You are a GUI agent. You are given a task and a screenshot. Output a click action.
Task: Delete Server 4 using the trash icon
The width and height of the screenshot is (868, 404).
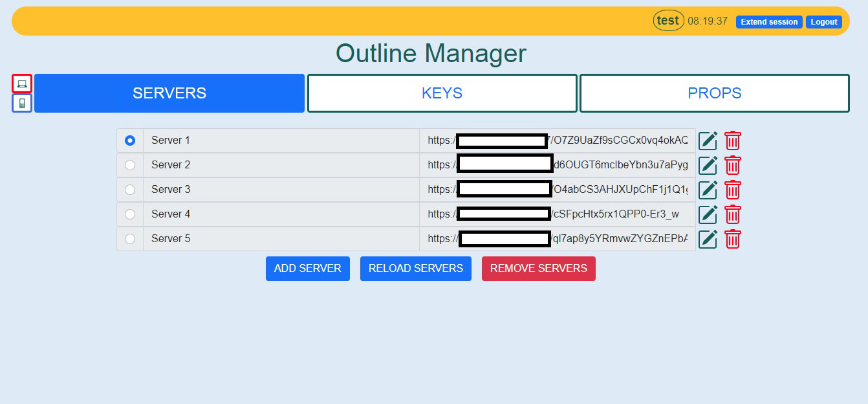tap(732, 214)
